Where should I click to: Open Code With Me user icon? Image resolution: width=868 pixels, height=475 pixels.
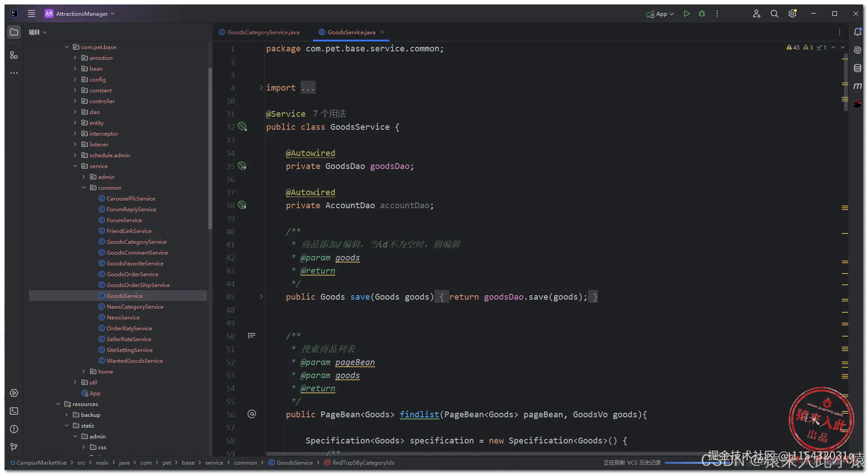(x=756, y=14)
